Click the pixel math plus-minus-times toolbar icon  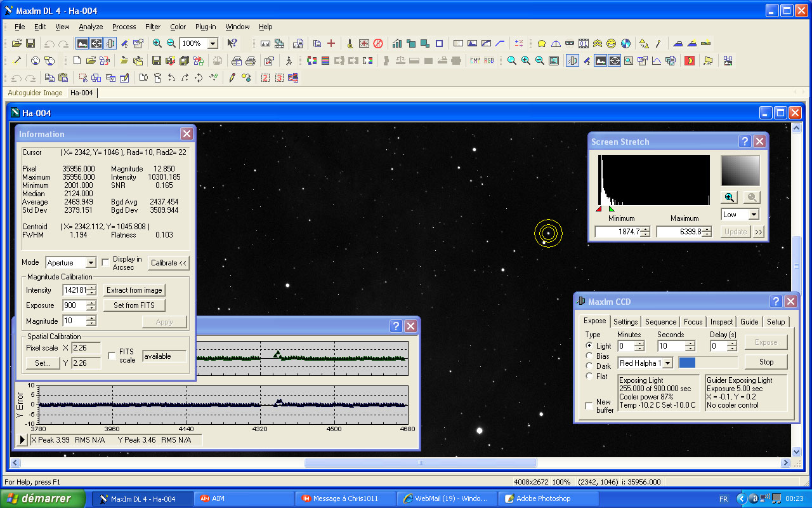(x=519, y=43)
